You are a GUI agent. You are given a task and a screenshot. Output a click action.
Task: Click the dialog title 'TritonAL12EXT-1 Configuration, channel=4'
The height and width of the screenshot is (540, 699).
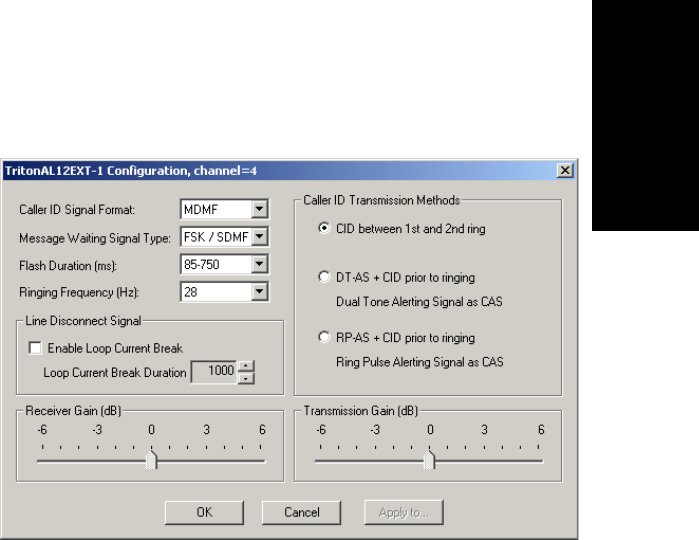point(131,171)
